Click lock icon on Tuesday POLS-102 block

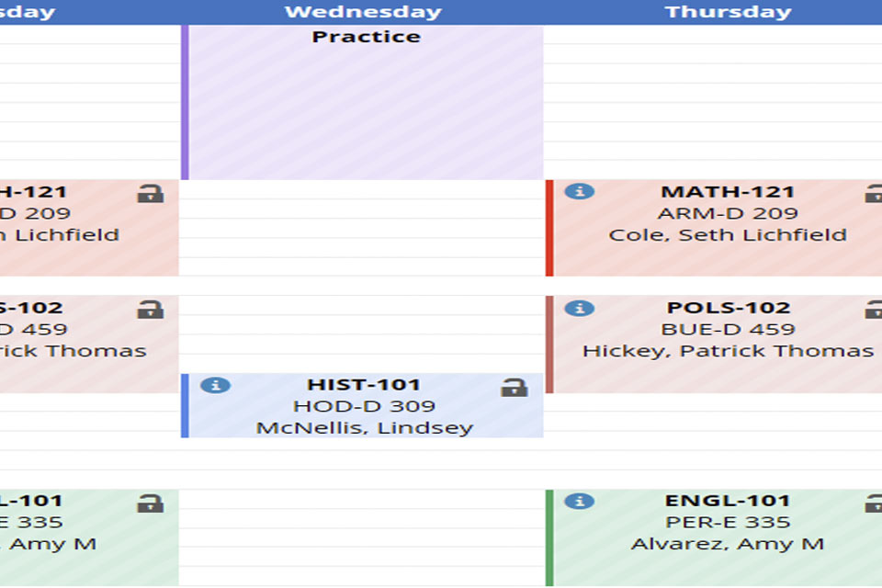pos(150,310)
